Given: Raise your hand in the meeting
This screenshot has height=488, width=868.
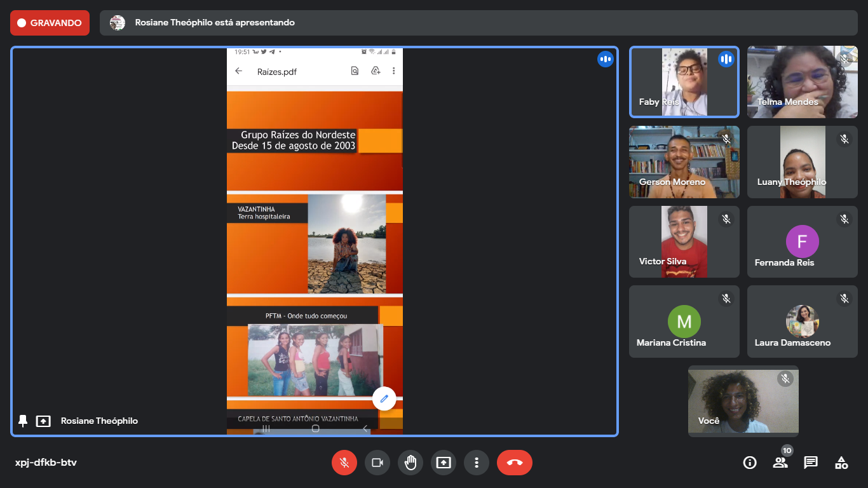Looking at the screenshot, I should [410, 463].
